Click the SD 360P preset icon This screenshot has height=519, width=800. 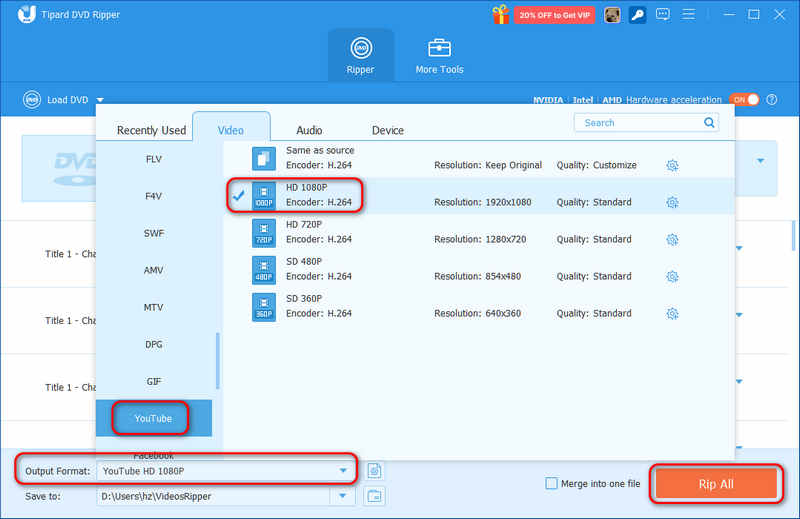[x=264, y=307]
